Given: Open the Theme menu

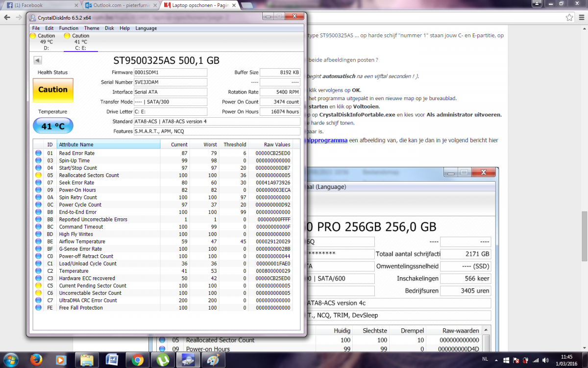Looking at the screenshot, I should coord(92,28).
